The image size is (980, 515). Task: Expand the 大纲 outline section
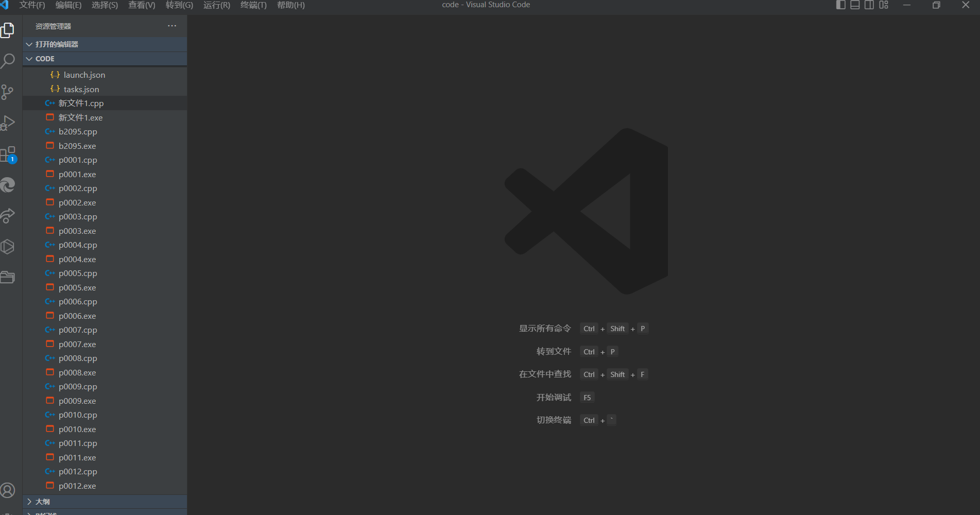click(x=105, y=502)
